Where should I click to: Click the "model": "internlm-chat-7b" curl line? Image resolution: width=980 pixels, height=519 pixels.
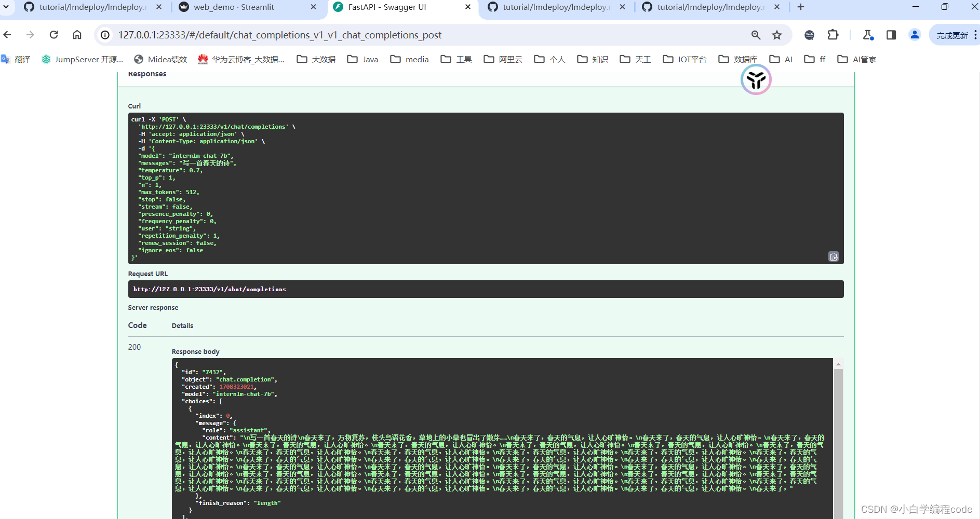pos(186,156)
